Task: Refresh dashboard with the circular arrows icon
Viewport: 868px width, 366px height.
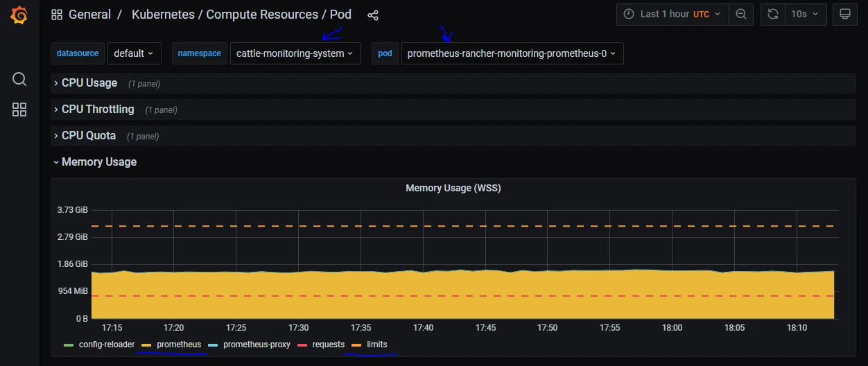Action: (x=772, y=14)
